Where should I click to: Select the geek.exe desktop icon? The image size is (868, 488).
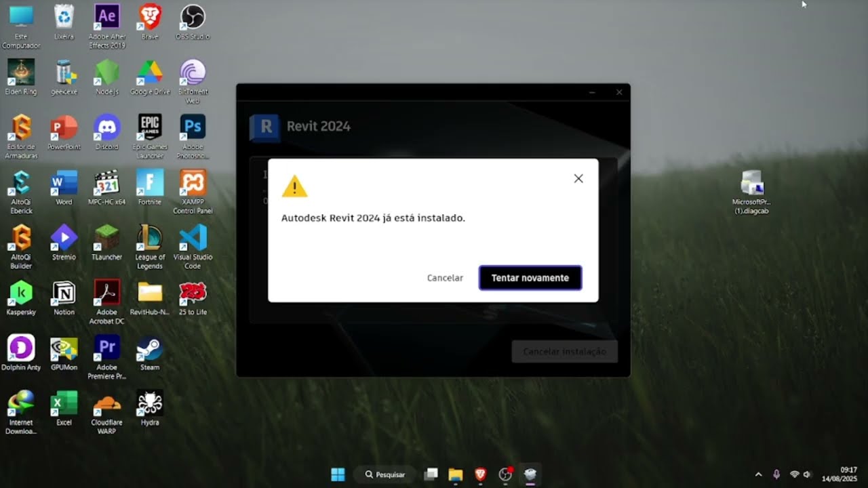click(64, 77)
